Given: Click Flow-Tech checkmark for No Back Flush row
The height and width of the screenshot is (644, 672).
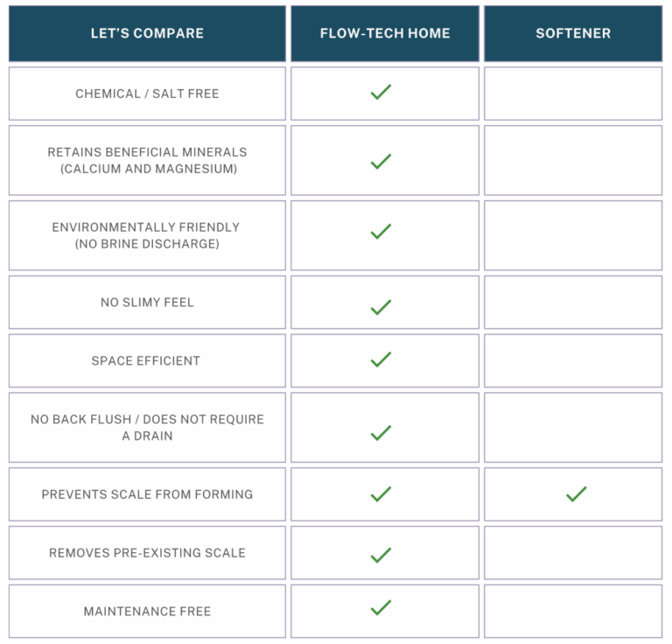Looking at the screenshot, I should (381, 432).
